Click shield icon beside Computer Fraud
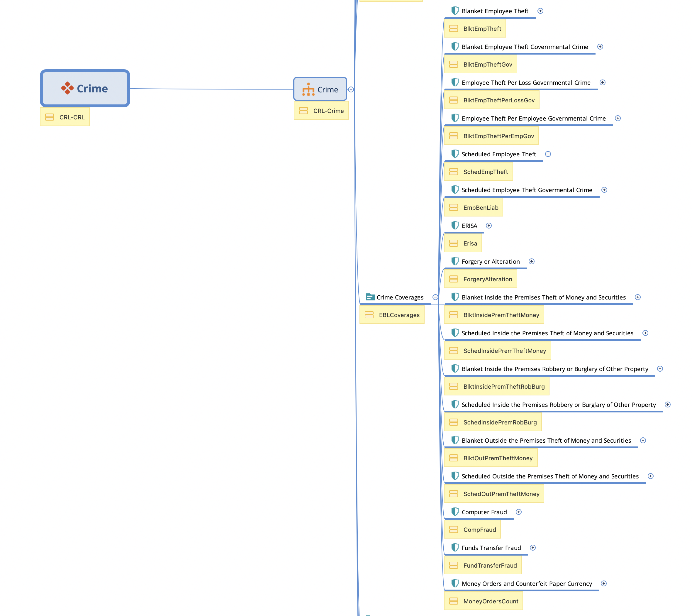 pyautogui.click(x=455, y=511)
